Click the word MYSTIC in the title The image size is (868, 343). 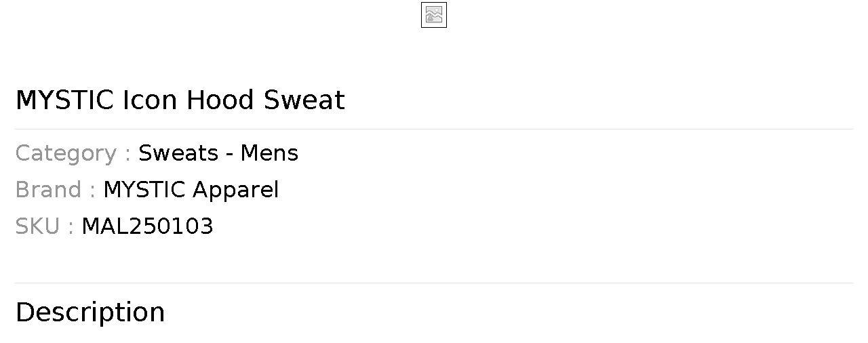tap(64, 100)
